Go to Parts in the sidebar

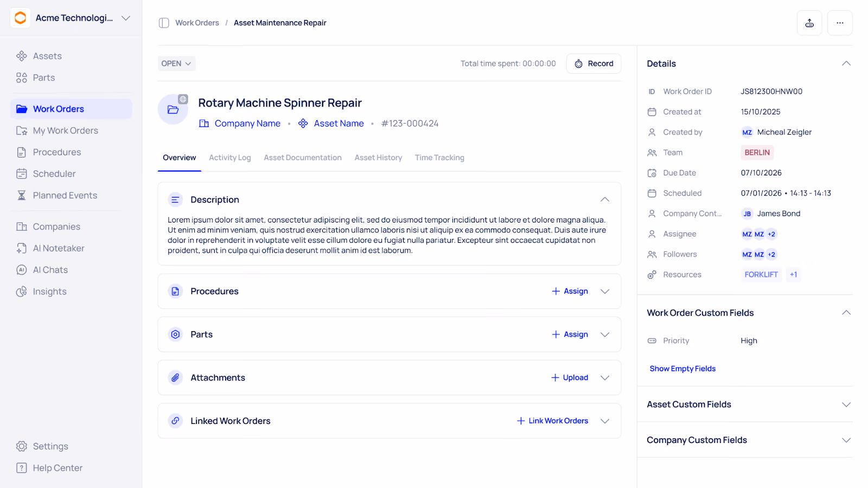coord(71,78)
